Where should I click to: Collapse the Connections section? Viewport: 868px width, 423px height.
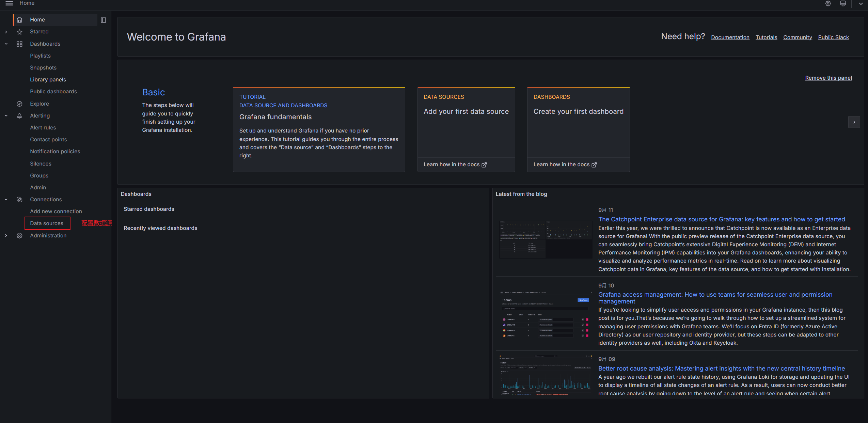click(x=6, y=200)
